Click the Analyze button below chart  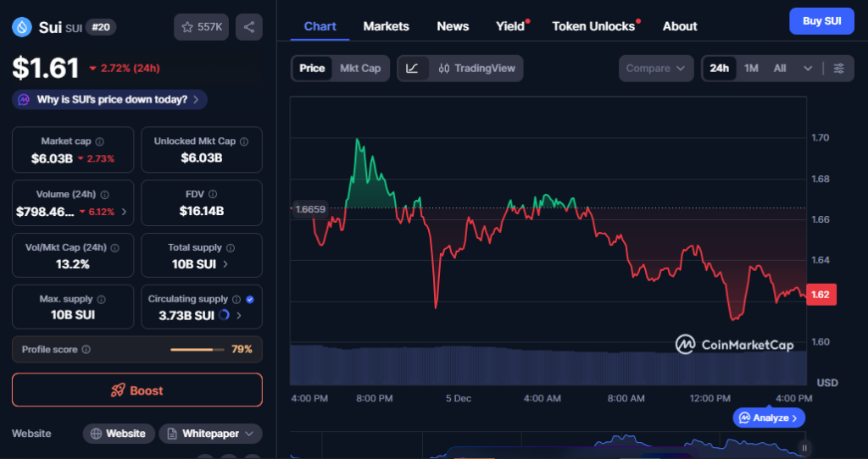click(769, 418)
